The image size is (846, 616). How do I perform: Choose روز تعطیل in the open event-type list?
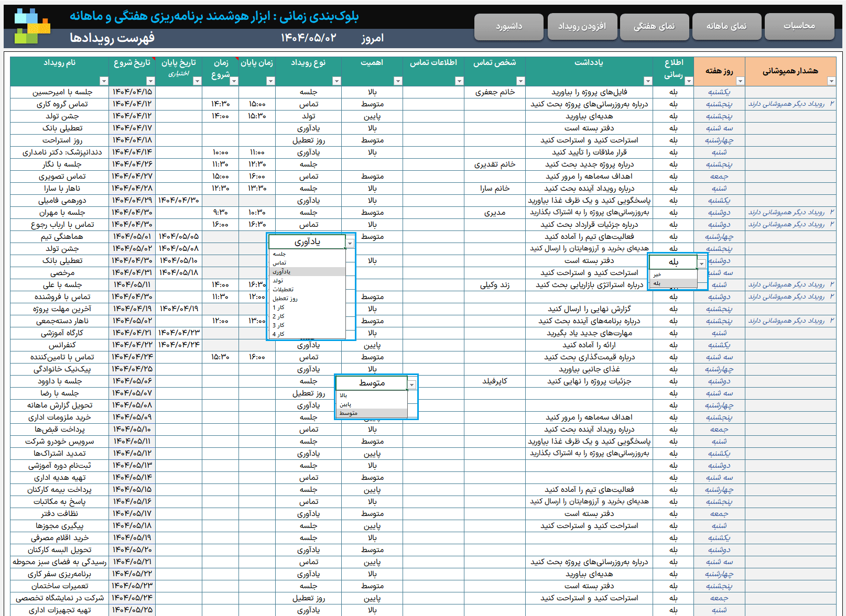point(307,299)
